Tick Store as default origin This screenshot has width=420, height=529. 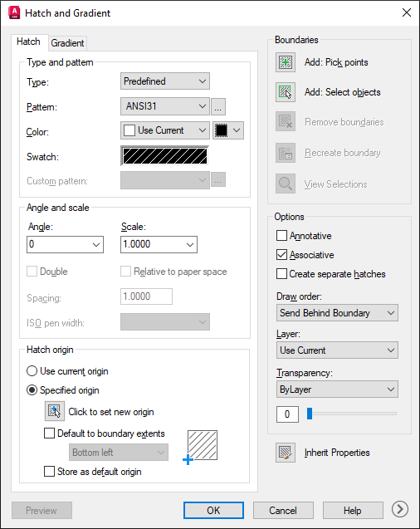tap(49, 472)
